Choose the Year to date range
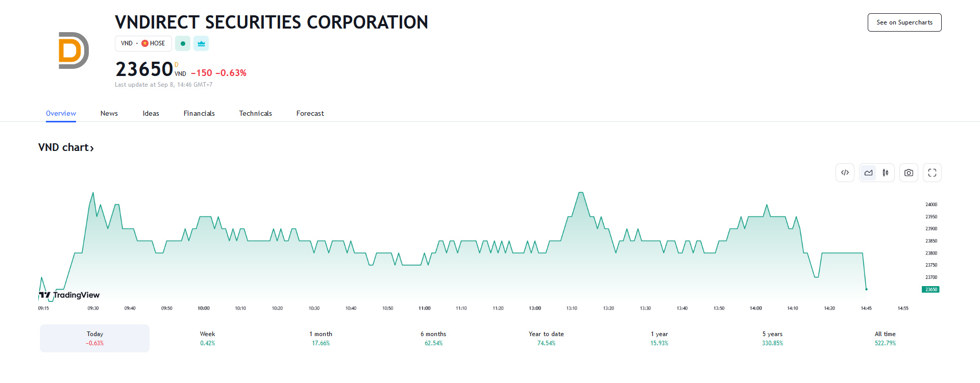The height and width of the screenshot is (383, 980). 546,338
